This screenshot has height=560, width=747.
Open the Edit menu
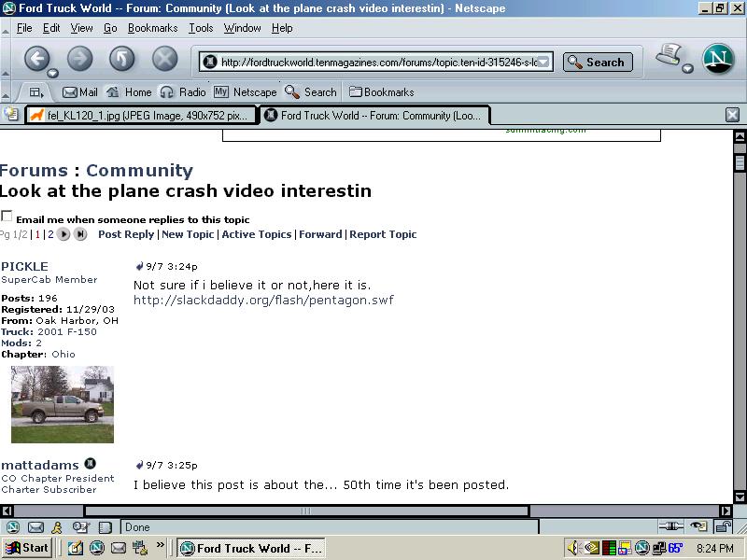pyautogui.click(x=51, y=28)
